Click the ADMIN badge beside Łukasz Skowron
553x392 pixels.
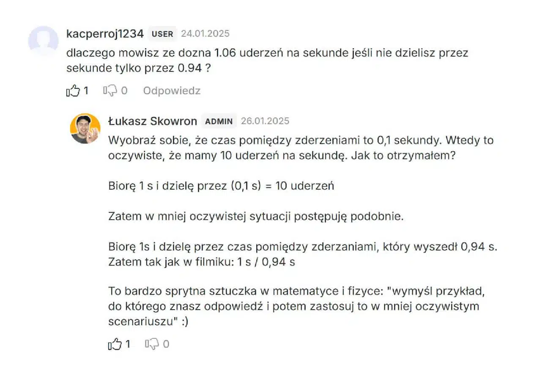(219, 121)
